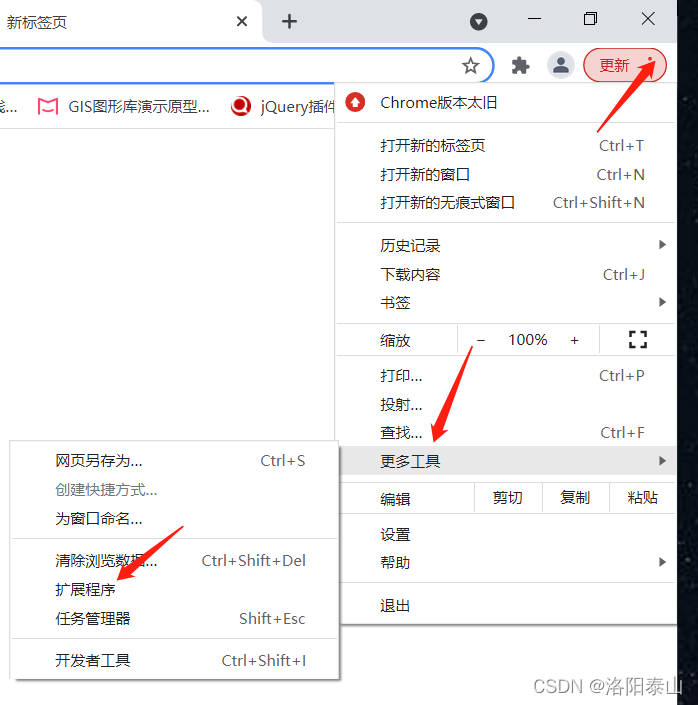The image size is (698, 705).
Task: Open 下载内容 downloads
Action: tap(506, 274)
